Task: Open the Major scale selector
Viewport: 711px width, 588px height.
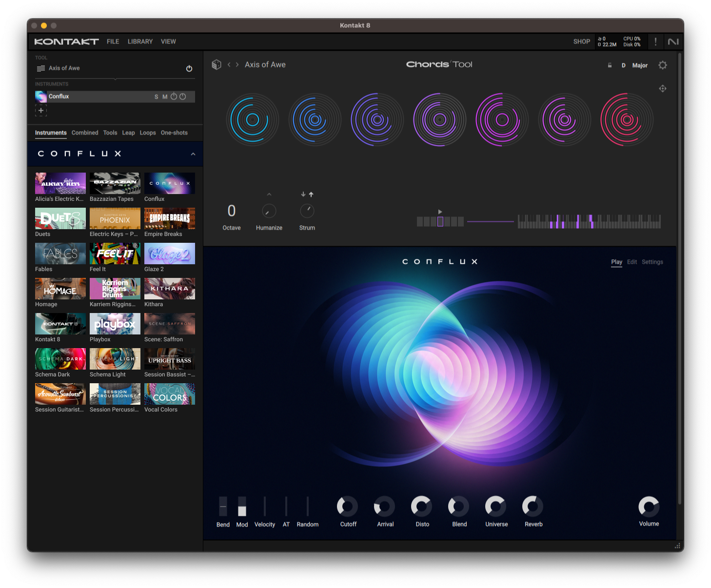Action: pos(639,65)
